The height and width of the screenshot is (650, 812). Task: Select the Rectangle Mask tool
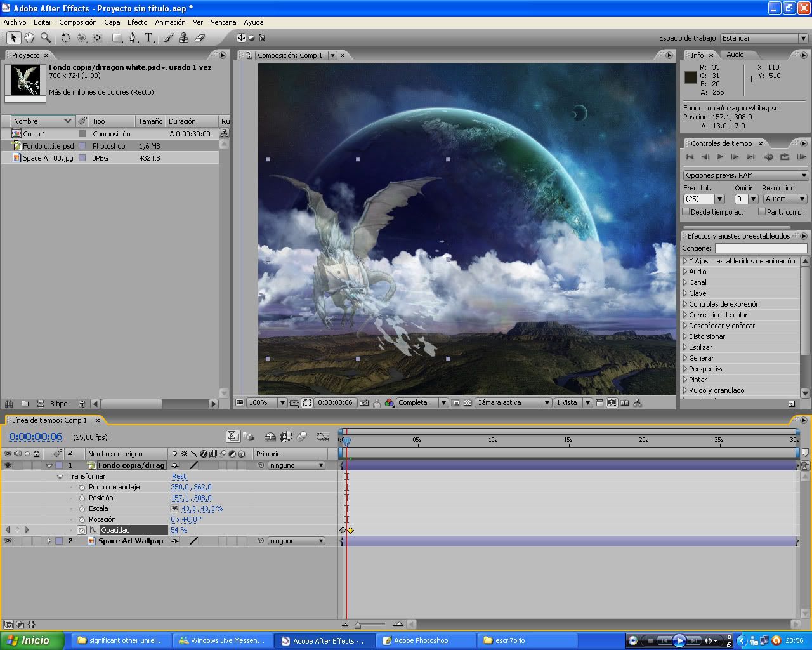(x=117, y=38)
